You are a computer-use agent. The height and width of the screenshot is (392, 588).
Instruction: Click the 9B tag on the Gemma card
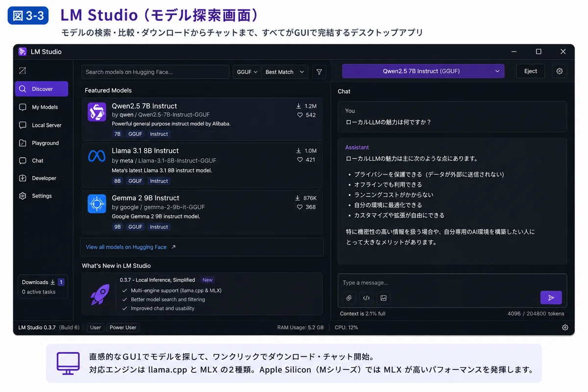pos(117,227)
